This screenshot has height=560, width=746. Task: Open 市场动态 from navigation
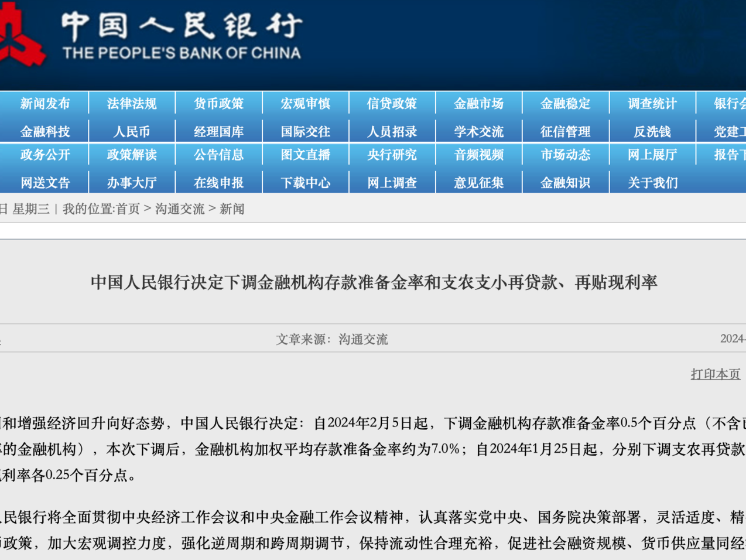point(565,155)
